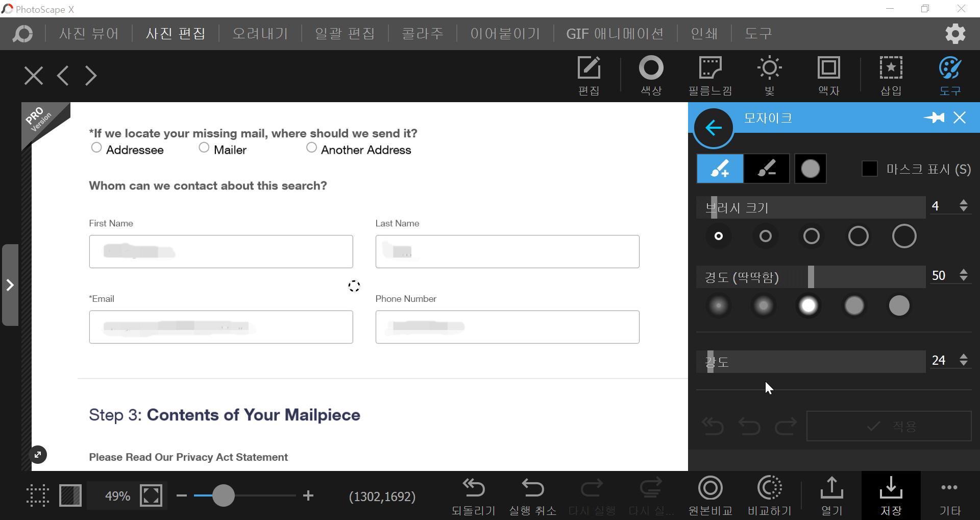Select the filled circle mask mode
Viewport: 980px width, 520px height.
[810, 169]
